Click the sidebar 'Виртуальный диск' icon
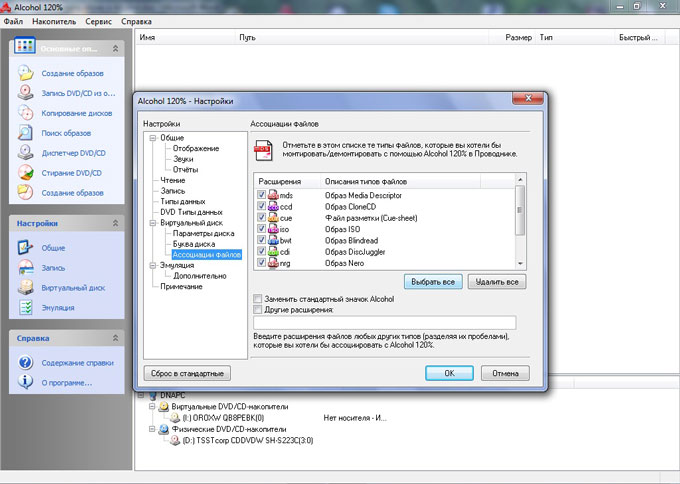 tap(26, 288)
